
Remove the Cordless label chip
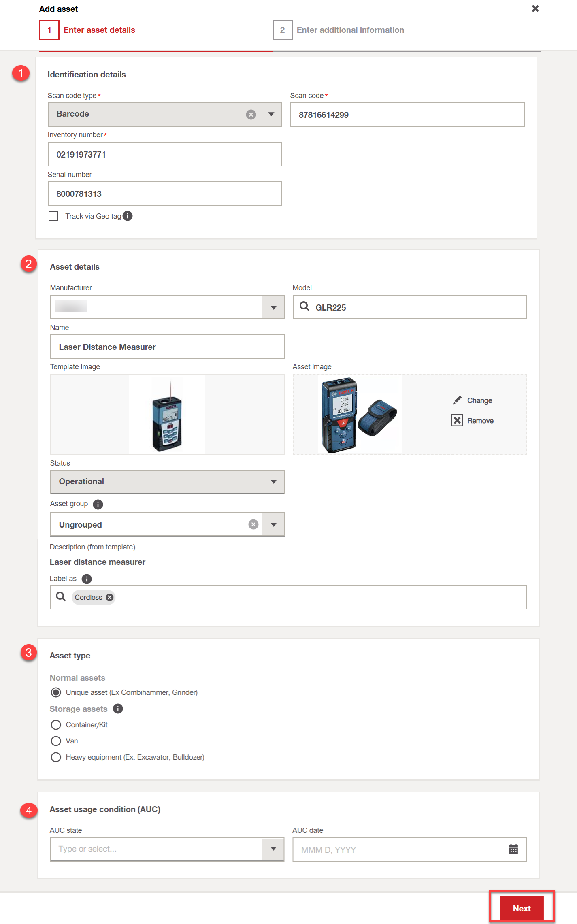pos(110,597)
